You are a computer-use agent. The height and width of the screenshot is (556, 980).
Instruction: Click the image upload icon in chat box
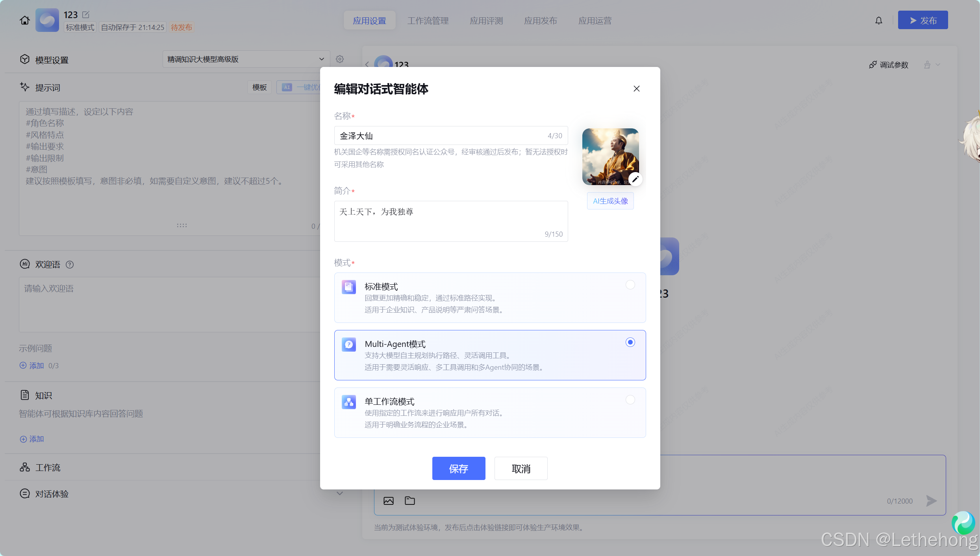[x=389, y=501]
